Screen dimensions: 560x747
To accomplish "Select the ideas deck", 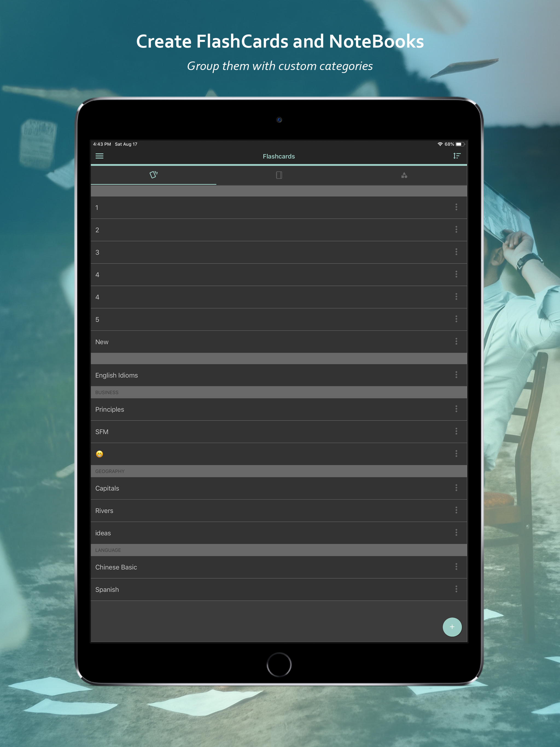I will click(x=103, y=533).
